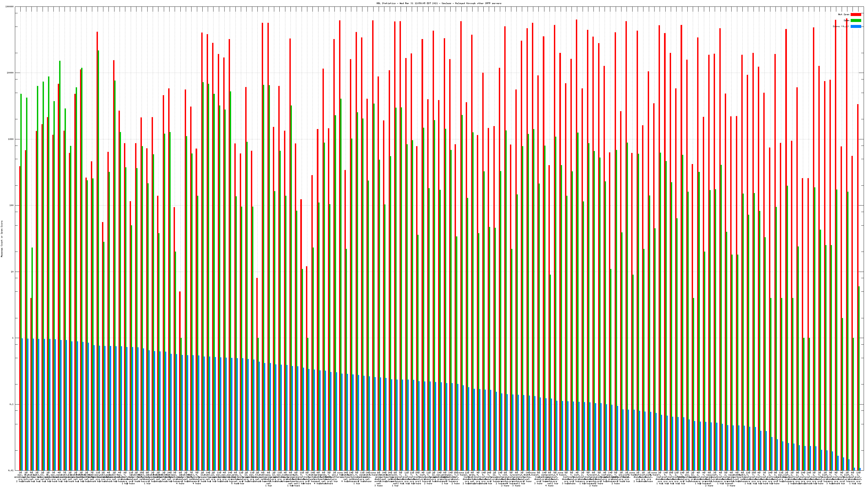The height and width of the screenshot is (488, 868).
Task: Click the leftmost blue score bar
Action: (22, 404)
